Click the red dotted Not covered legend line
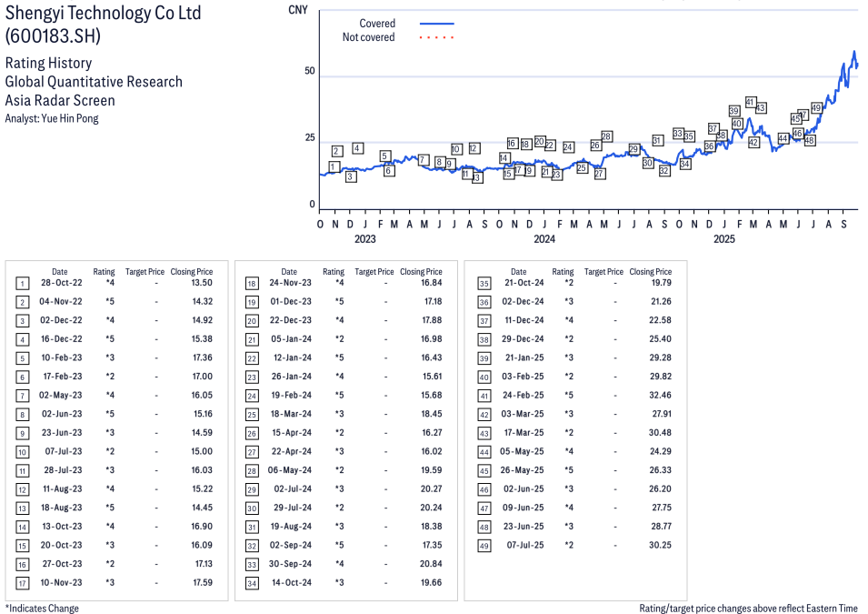 tap(436, 37)
